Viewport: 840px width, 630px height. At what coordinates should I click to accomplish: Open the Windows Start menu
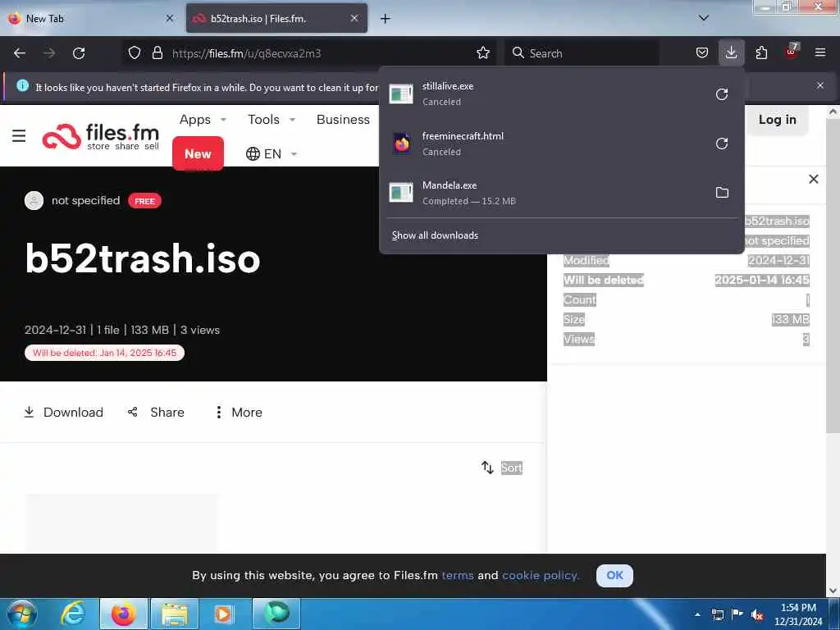pos(22,614)
